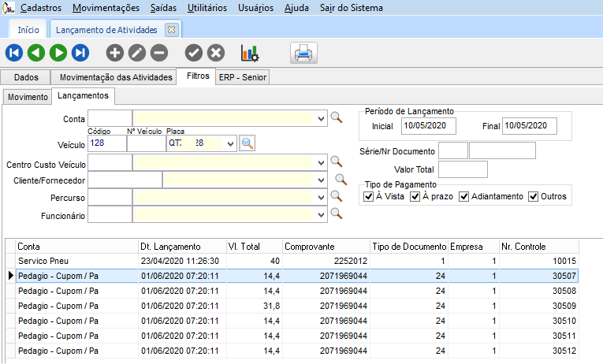Jump to last record icon
The image size is (603, 364).
(x=80, y=53)
